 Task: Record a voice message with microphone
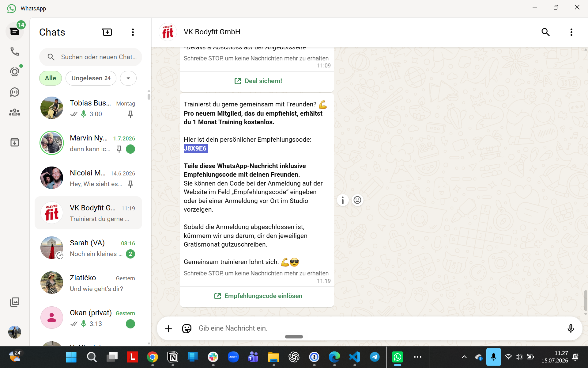point(571,328)
